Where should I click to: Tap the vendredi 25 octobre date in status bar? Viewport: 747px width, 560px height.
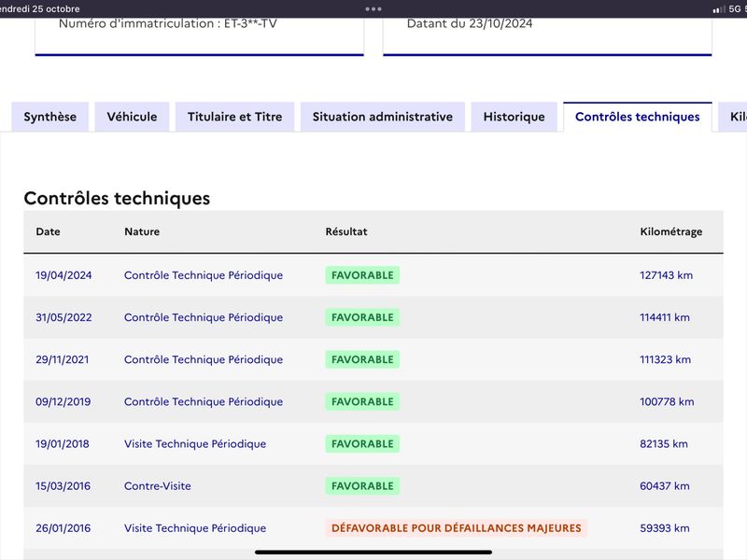click(x=39, y=8)
